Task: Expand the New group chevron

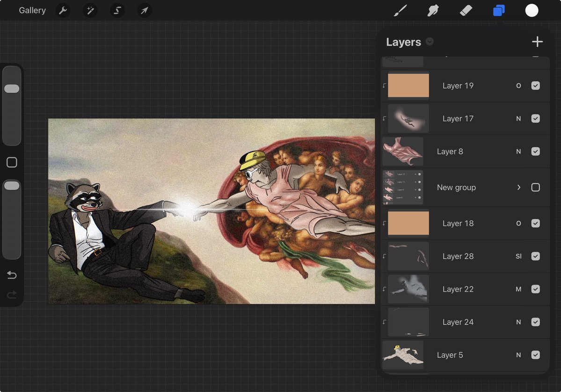Action: (x=519, y=188)
